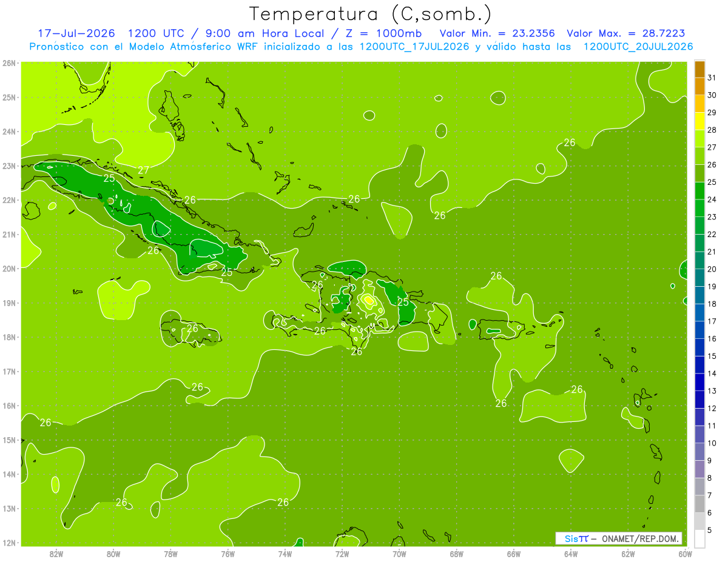Select the dark blue swatch between 12 and 13

click(699, 400)
